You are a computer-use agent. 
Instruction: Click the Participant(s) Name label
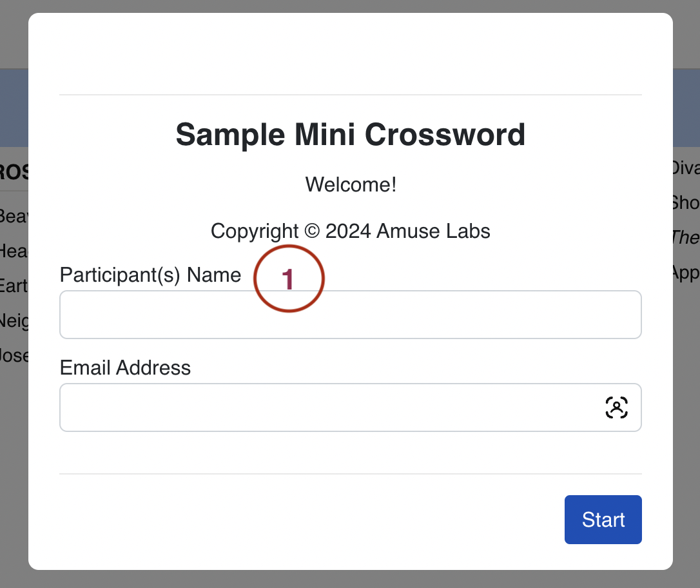point(150,275)
